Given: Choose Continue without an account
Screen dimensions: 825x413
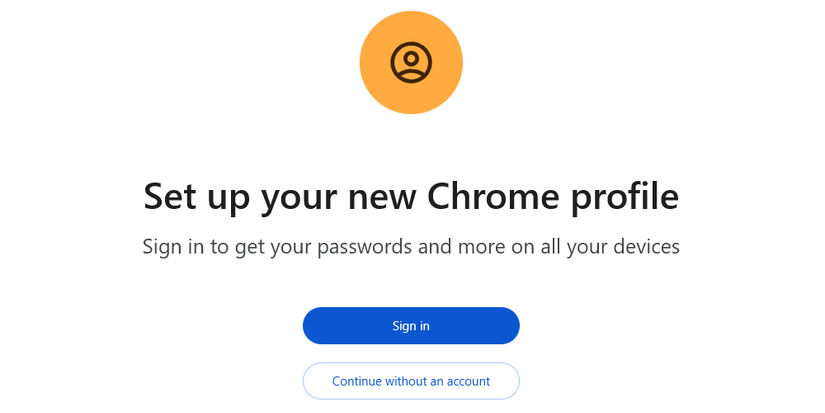Looking at the screenshot, I should pos(411,381).
